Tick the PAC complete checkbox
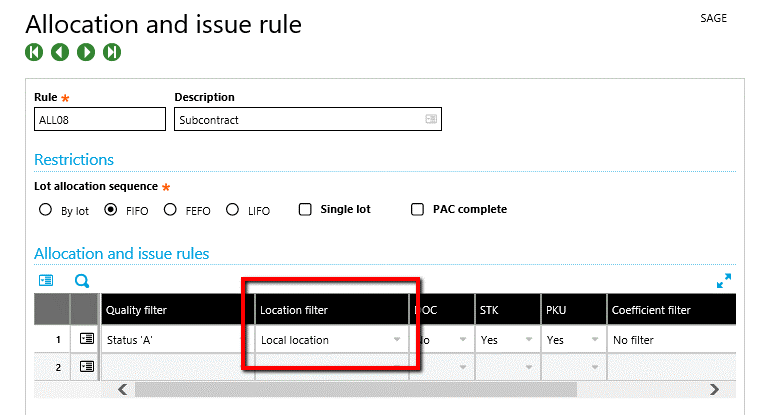The height and width of the screenshot is (415, 769). click(418, 210)
